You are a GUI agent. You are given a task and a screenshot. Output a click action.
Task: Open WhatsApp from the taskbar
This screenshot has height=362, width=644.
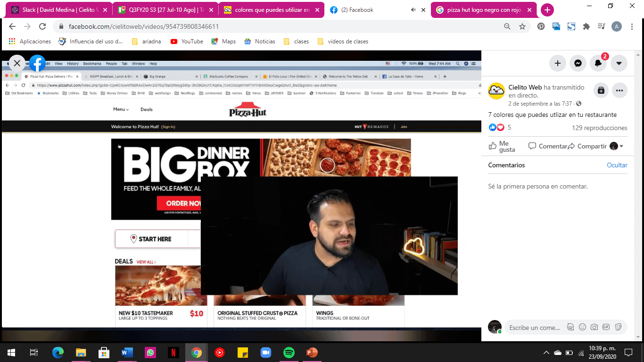point(150,353)
